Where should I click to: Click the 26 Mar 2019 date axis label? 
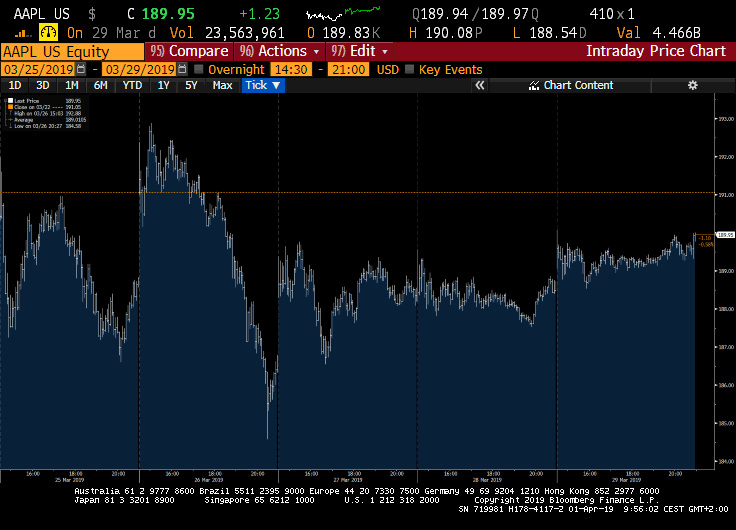tap(208, 480)
